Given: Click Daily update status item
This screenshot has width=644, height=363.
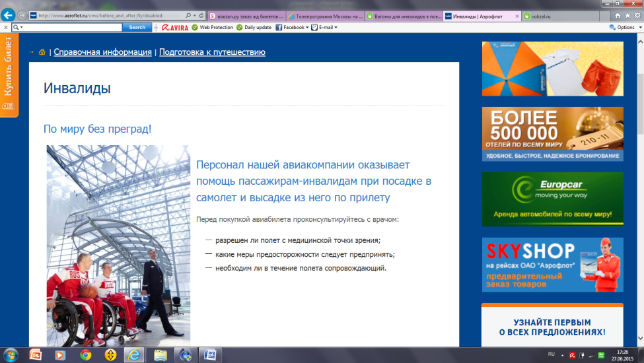Looking at the screenshot, I should tap(254, 28).
